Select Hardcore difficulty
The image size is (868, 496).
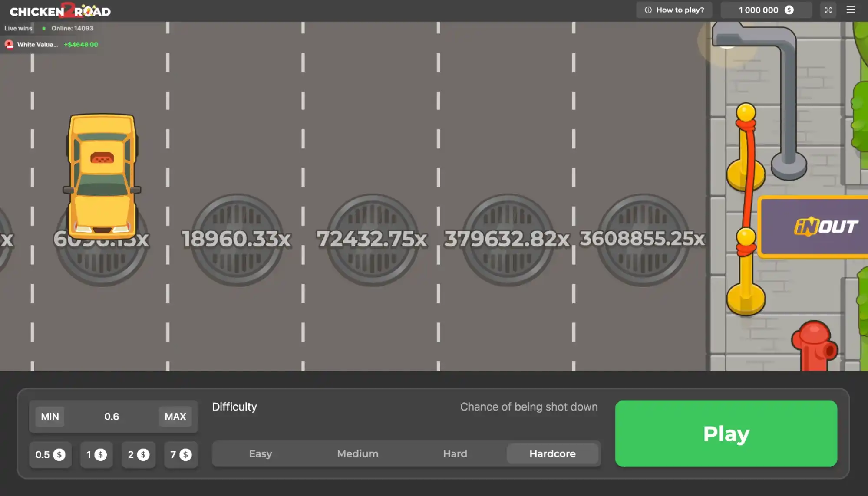[x=552, y=453]
